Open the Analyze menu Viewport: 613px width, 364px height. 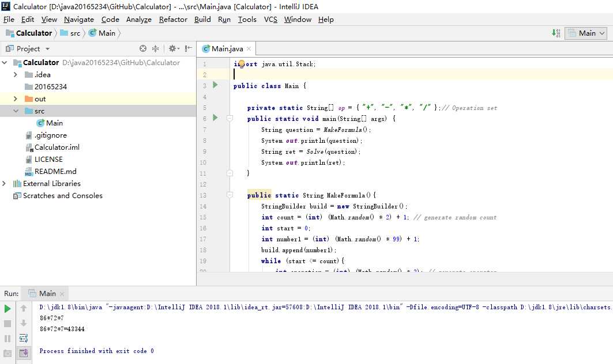[x=139, y=20]
